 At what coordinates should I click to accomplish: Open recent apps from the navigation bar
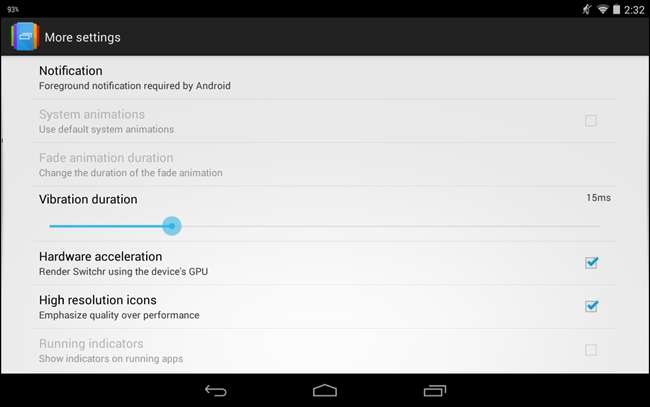(x=434, y=390)
